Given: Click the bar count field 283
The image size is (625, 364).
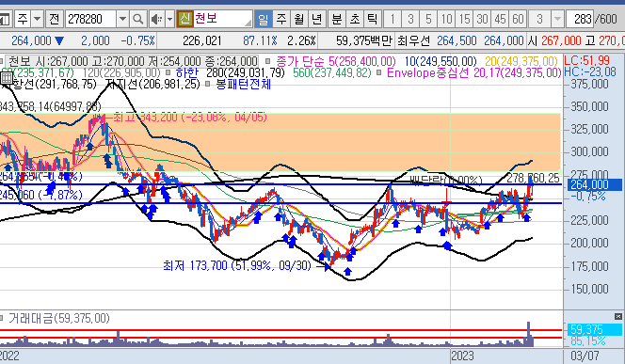Looking at the screenshot, I should (x=580, y=19).
